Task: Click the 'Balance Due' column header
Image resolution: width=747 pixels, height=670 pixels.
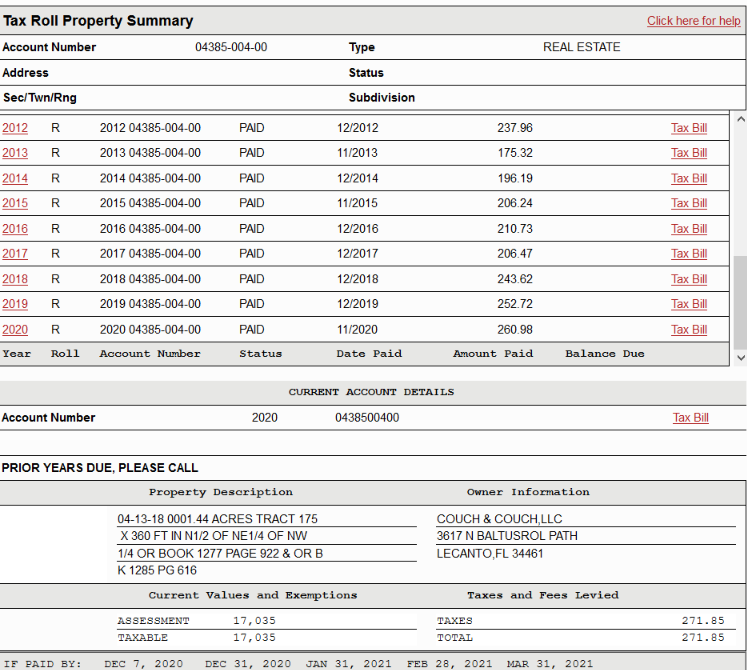Action: point(605,354)
